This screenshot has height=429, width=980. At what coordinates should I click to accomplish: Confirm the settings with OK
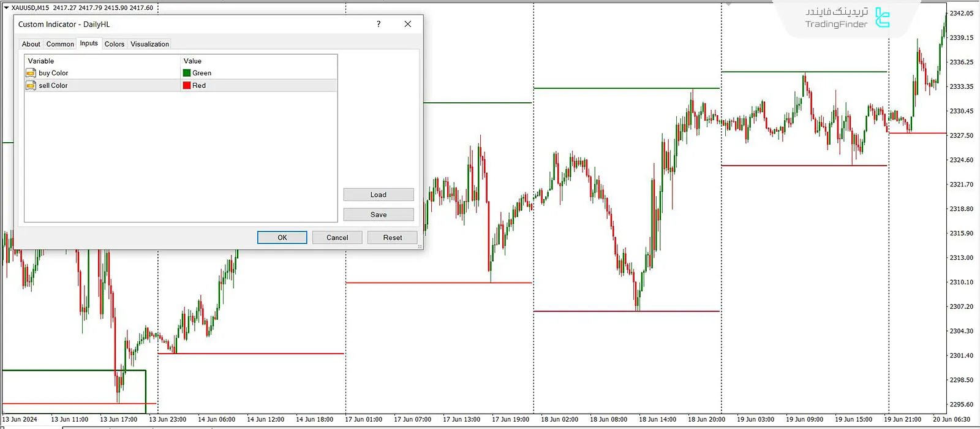[x=282, y=238]
